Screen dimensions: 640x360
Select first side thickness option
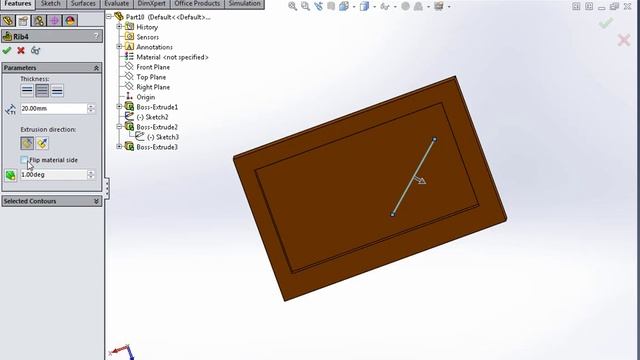click(27, 91)
